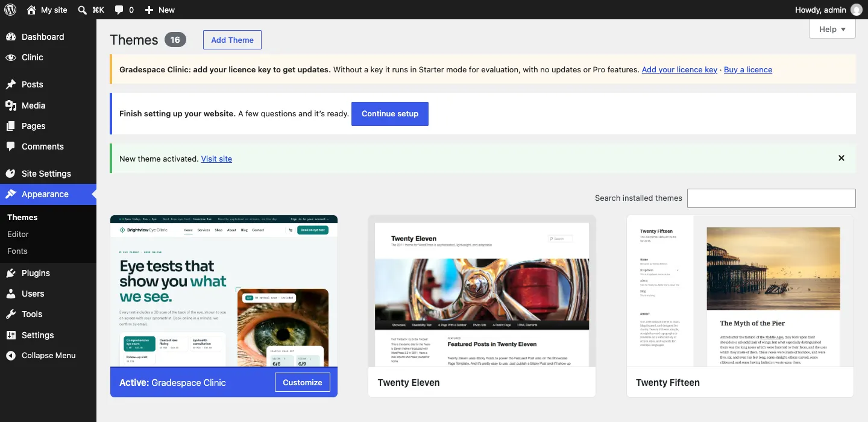Viewport: 868px width, 422px height.
Task: Click the Themes page heading
Action: tap(134, 40)
